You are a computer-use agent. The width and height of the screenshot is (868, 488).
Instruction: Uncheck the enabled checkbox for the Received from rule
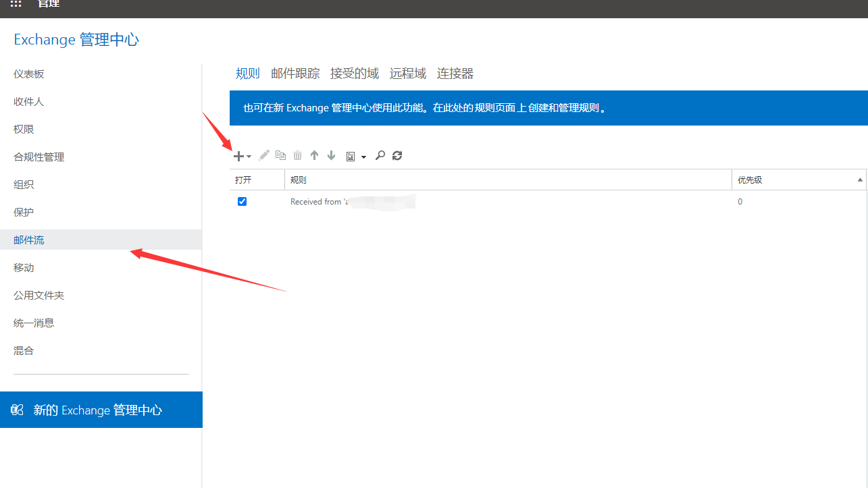(x=242, y=201)
